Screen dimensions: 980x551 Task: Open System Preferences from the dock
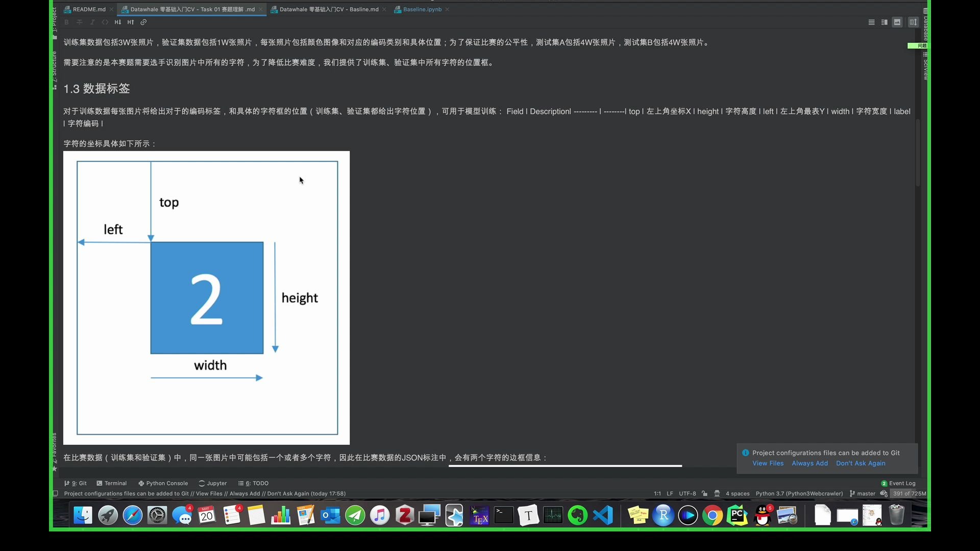click(157, 515)
